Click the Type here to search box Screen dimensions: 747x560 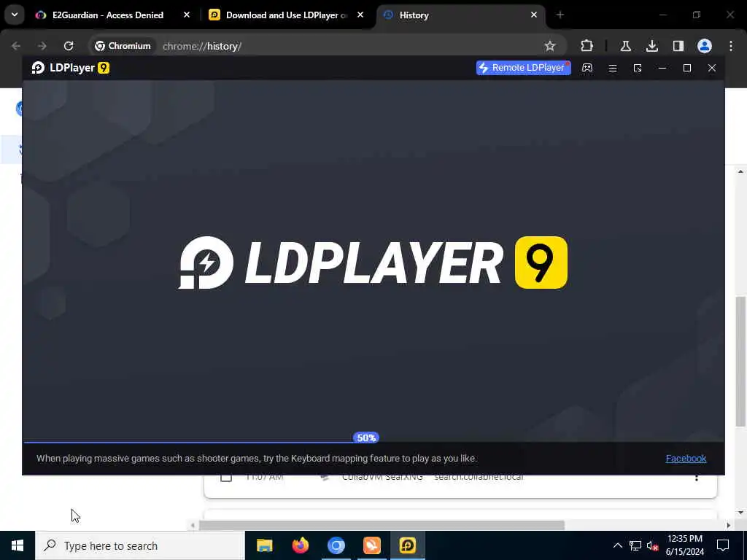pos(139,545)
